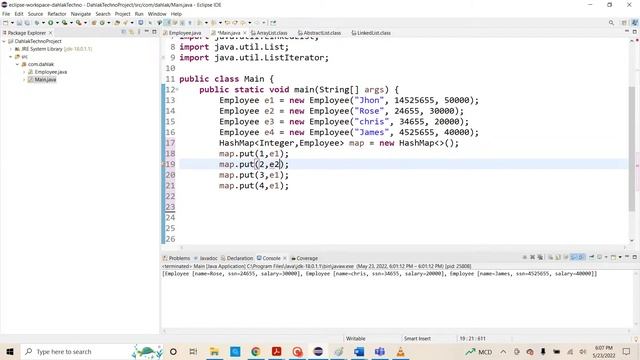
Task: Click the Terminate icon in Console toolbar
Action: pos(524,257)
